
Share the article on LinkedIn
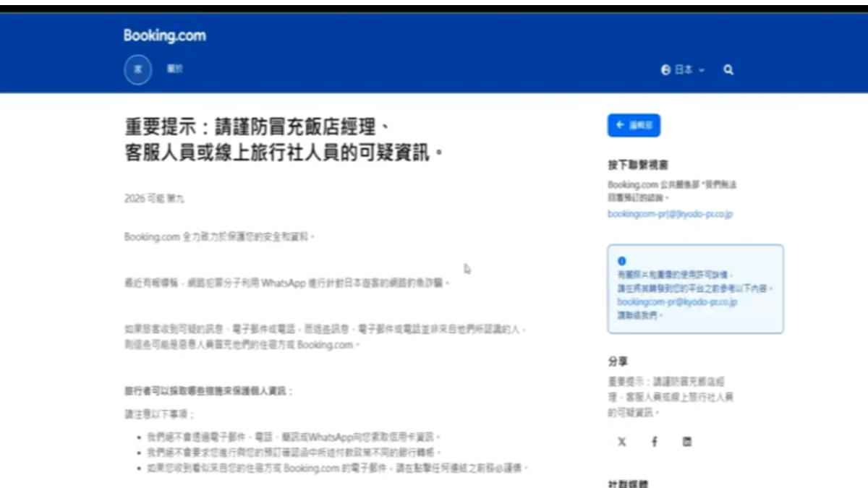687,442
